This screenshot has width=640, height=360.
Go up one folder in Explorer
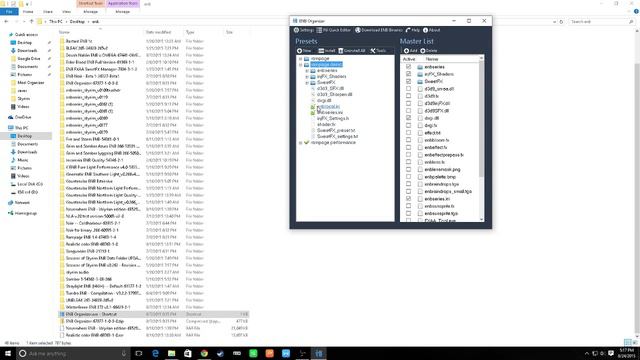(x=31, y=22)
